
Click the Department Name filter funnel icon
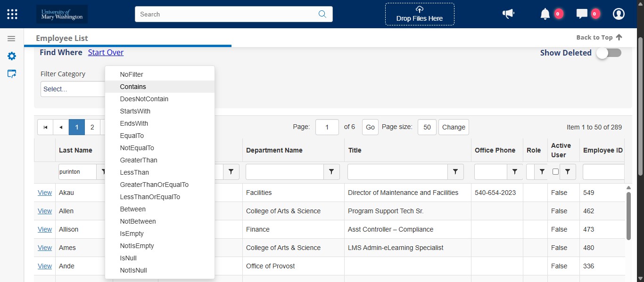[331, 172]
